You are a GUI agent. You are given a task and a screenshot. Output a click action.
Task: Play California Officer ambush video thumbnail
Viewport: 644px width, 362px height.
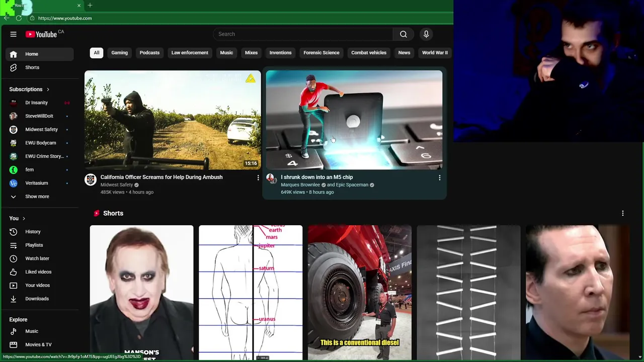click(x=173, y=120)
